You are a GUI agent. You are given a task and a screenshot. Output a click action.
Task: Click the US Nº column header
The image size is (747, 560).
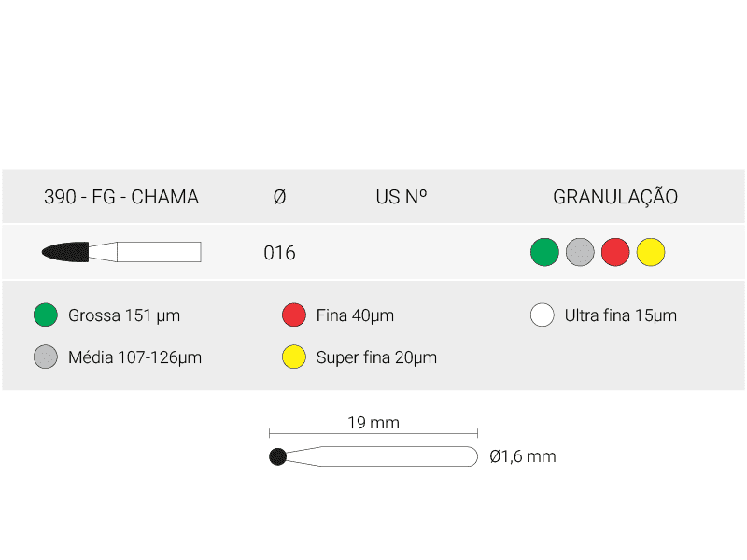coord(402,197)
